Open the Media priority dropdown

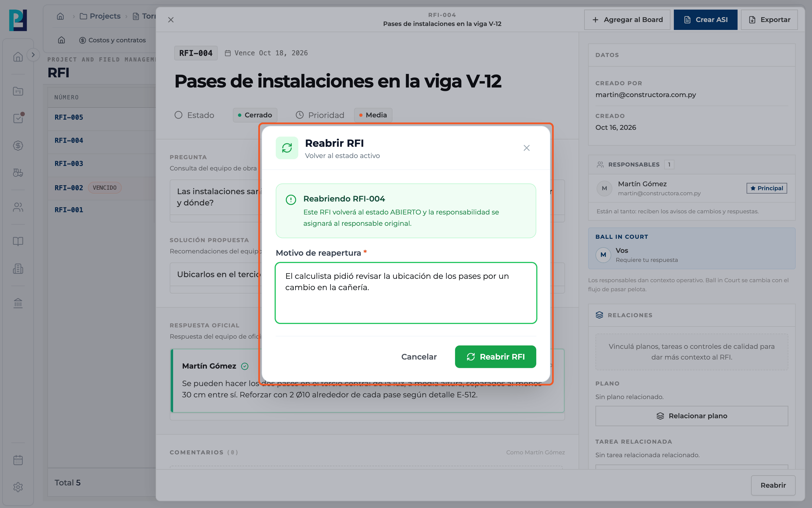(x=373, y=115)
